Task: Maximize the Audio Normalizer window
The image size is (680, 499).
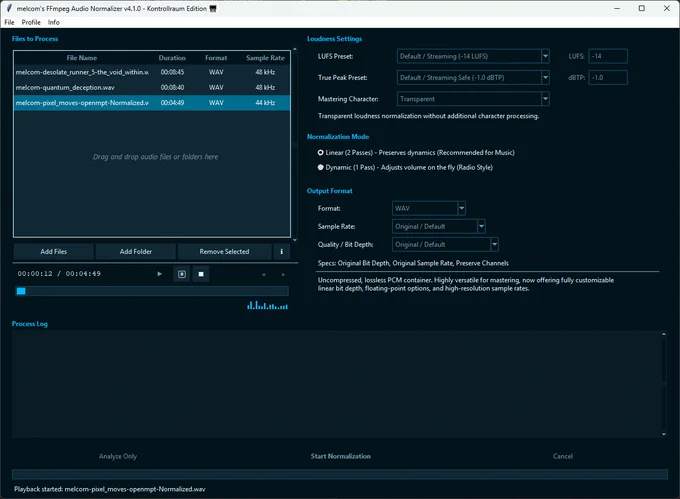Action: (641, 8)
